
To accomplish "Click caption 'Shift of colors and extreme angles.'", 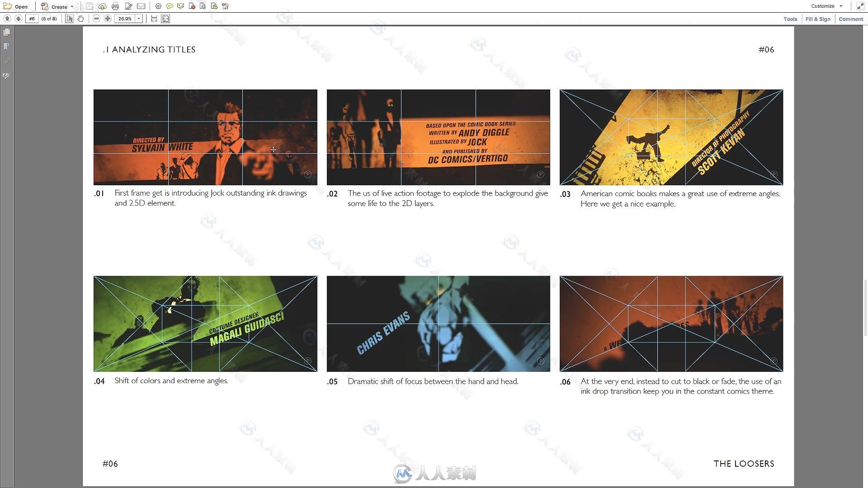I will (x=171, y=380).
